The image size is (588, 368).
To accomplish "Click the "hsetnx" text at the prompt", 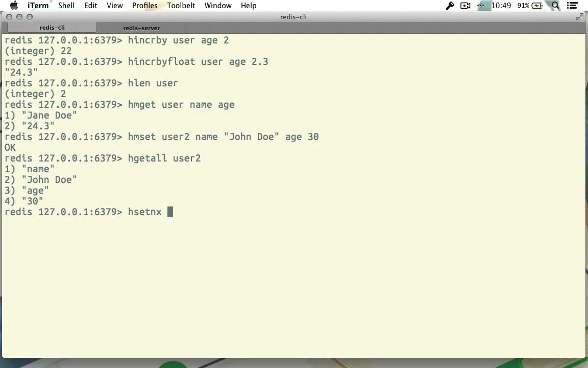I will [145, 212].
